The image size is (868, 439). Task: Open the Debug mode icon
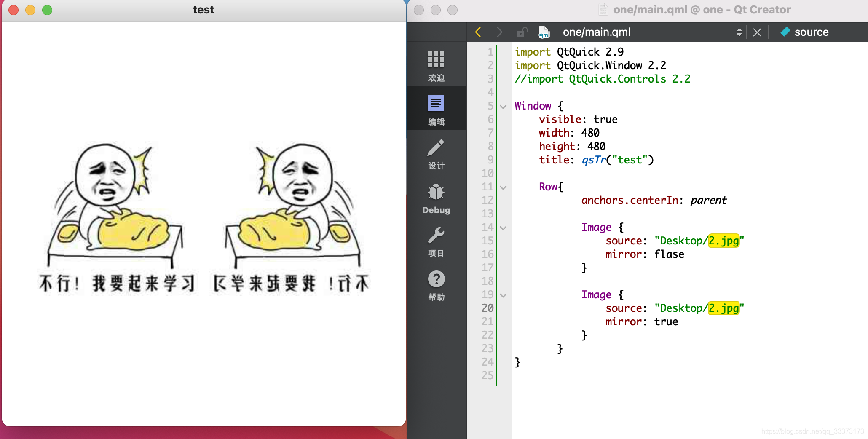(x=436, y=197)
